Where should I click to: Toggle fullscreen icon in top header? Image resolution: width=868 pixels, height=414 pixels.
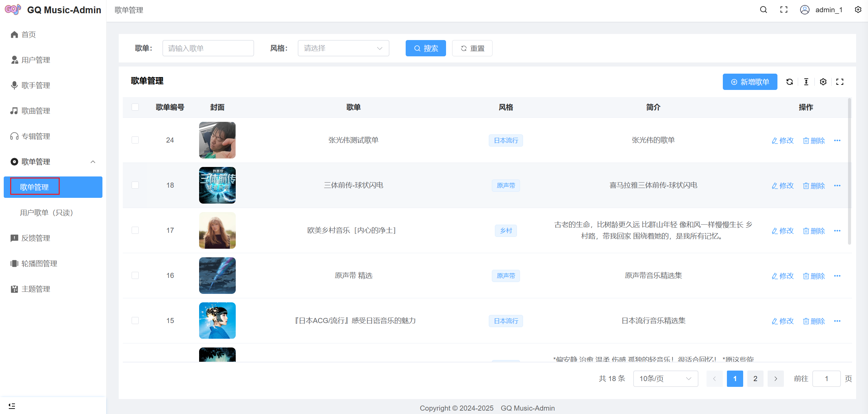[784, 10]
